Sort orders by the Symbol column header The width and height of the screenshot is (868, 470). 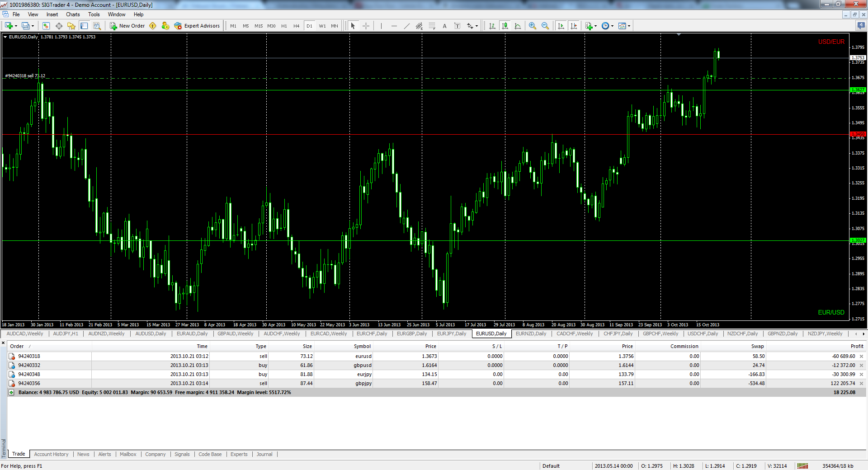point(362,346)
